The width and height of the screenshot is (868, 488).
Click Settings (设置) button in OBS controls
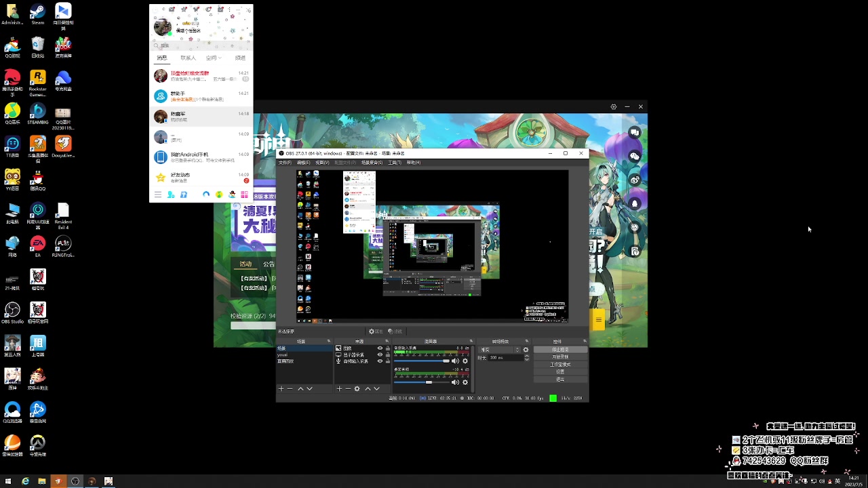[x=560, y=371]
